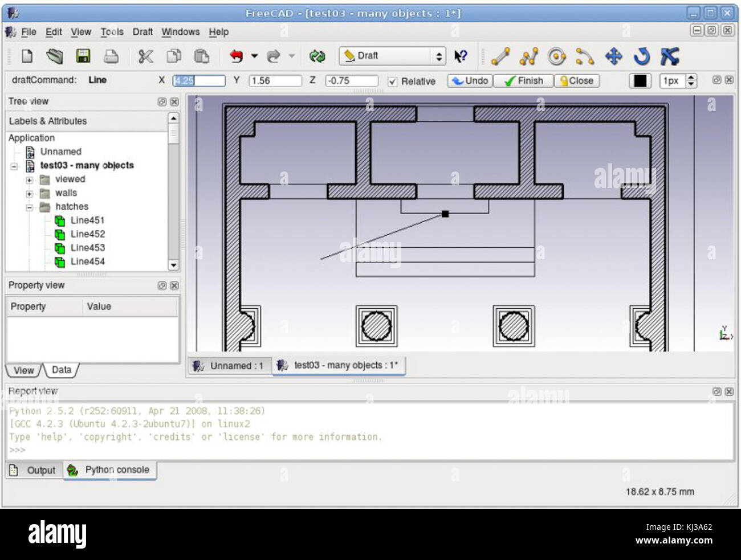
Task: Redo action with the gray arrow icon
Action: [x=274, y=56]
